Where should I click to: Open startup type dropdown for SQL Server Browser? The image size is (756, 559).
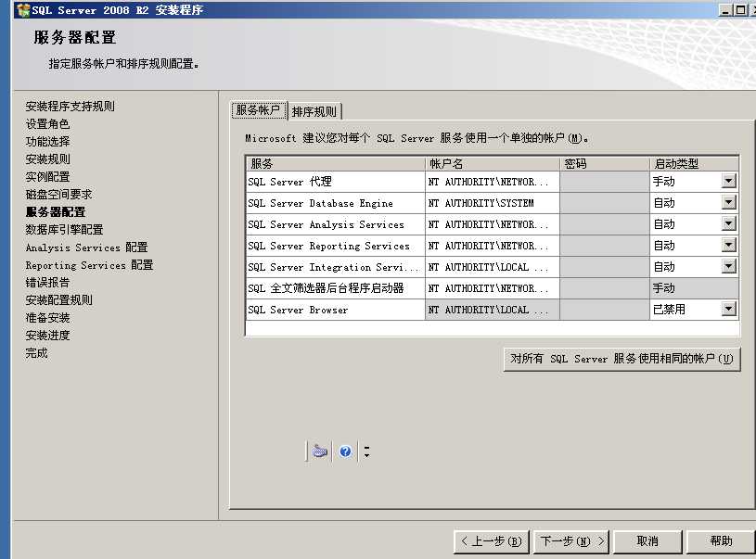click(x=728, y=309)
